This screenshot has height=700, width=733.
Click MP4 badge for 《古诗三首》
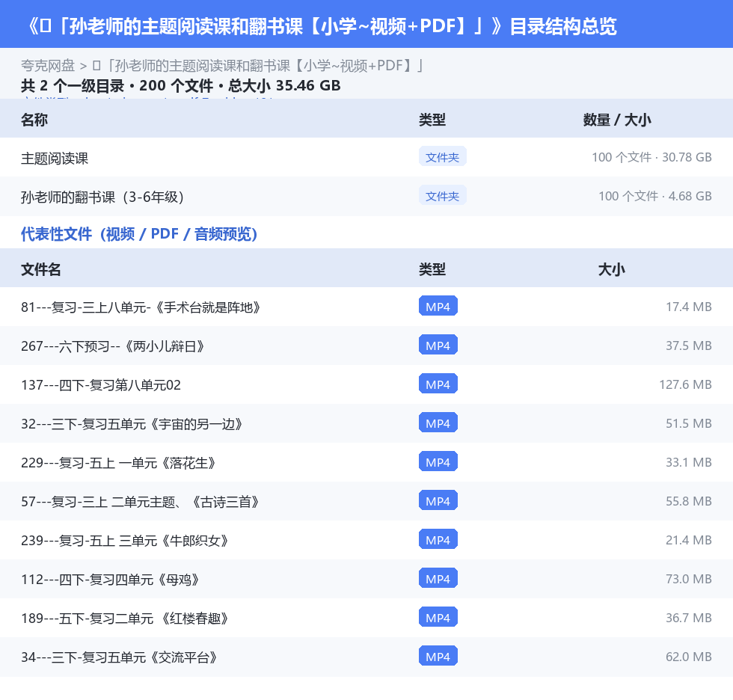click(438, 500)
